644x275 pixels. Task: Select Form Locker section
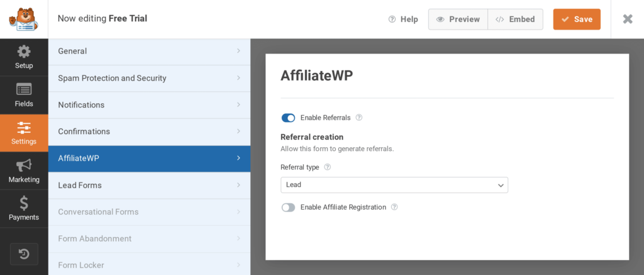(150, 265)
